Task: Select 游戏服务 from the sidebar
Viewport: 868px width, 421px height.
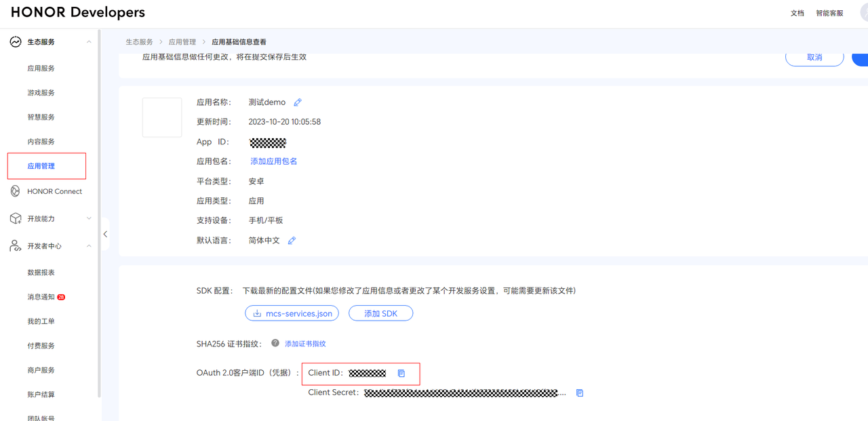Action: click(x=41, y=93)
